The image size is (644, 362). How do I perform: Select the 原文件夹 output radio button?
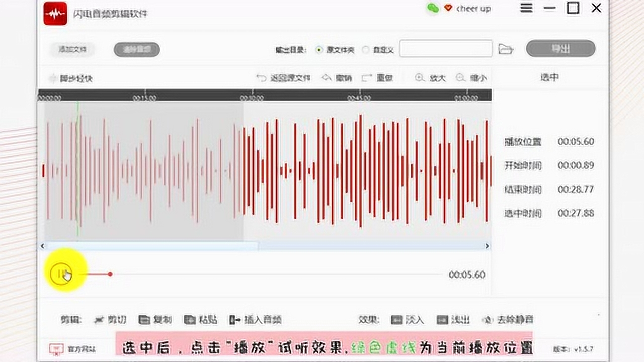pyautogui.click(x=319, y=50)
